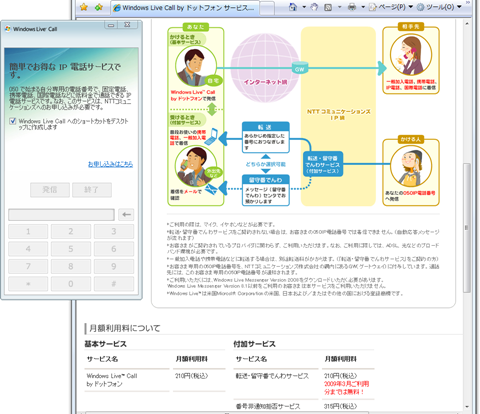480x414 pixels.
Task: Dial keypad digit 1
Action: 28,231
